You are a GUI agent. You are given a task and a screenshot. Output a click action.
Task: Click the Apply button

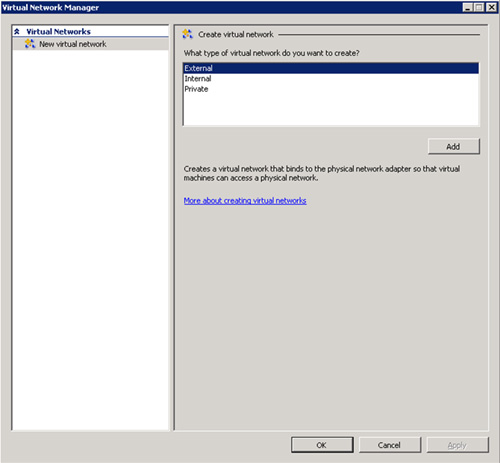457,445
